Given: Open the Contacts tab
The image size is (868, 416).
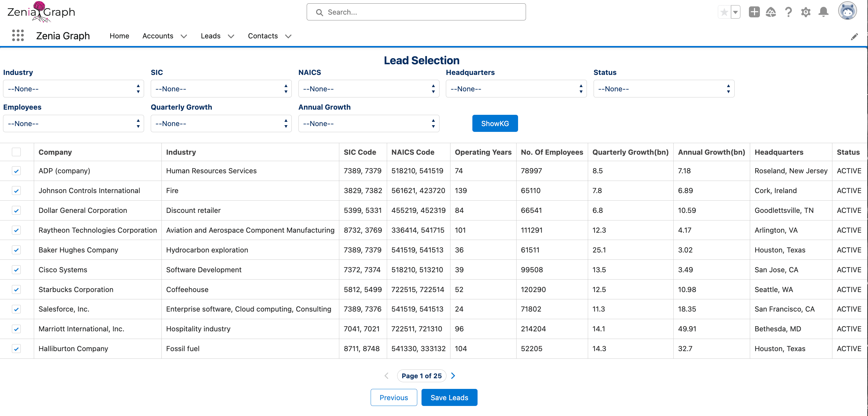Looking at the screenshot, I should click(x=263, y=36).
